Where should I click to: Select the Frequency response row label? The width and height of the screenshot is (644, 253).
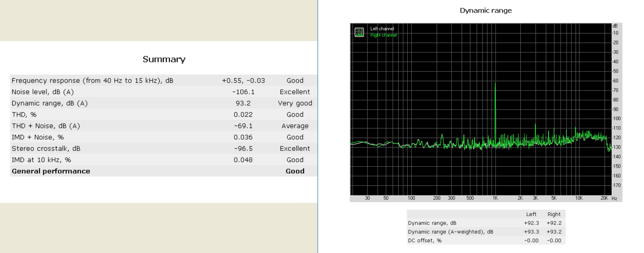tap(92, 81)
